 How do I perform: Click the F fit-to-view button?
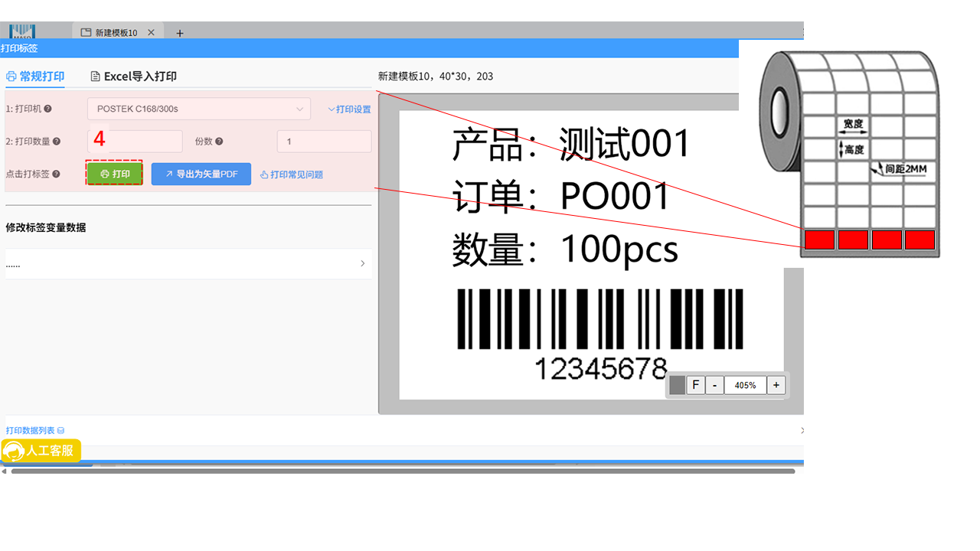coord(695,385)
